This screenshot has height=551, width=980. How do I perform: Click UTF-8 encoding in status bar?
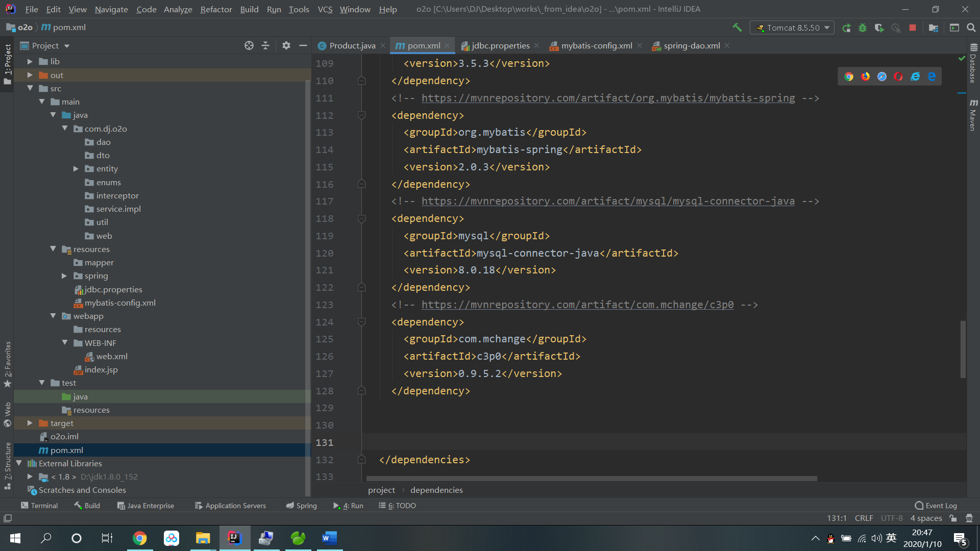pyautogui.click(x=892, y=518)
